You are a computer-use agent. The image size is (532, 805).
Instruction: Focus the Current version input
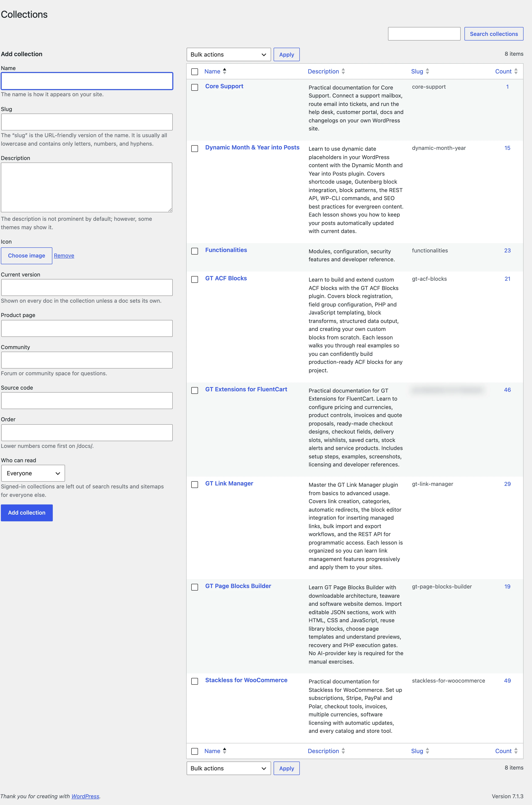pyautogui.click(x=87, y=287)
